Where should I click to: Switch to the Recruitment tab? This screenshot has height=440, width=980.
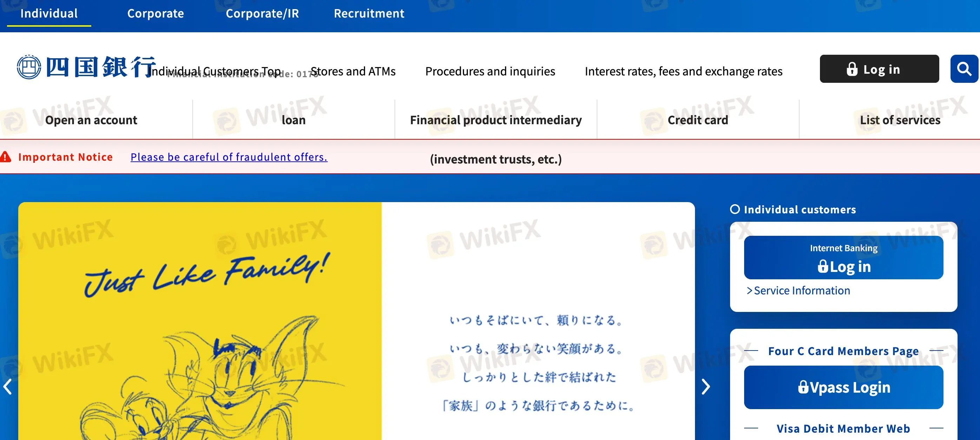(369, 13)
